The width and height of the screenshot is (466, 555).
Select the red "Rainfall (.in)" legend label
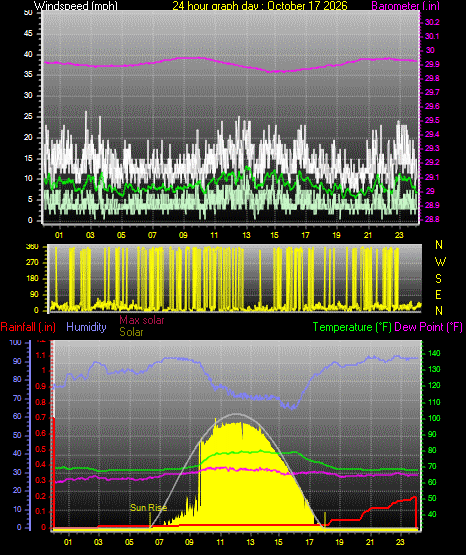click(28, 327)
